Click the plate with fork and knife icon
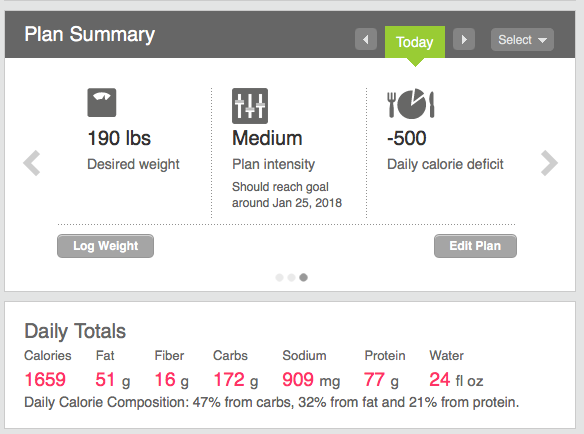This screenshot has width=584, height=434. tap(411, 104)
